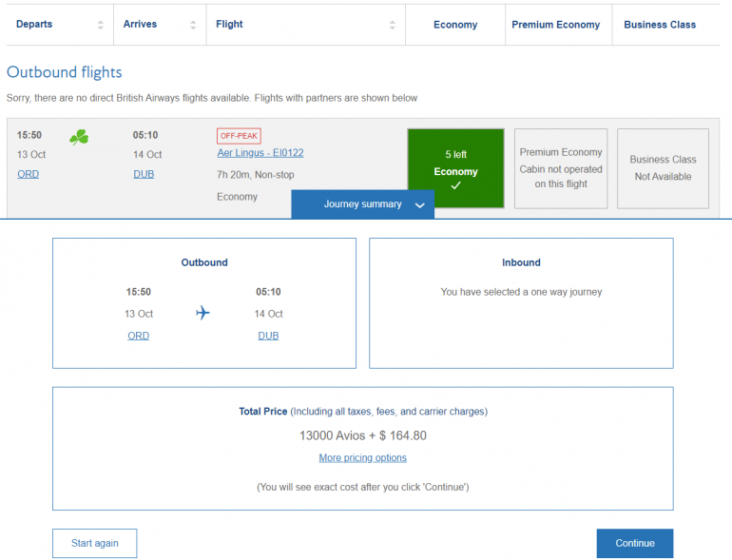Click the Aer Lingus shamrock logo icon
Viewport: 732px width, 560px height.
tap(79, 138)
